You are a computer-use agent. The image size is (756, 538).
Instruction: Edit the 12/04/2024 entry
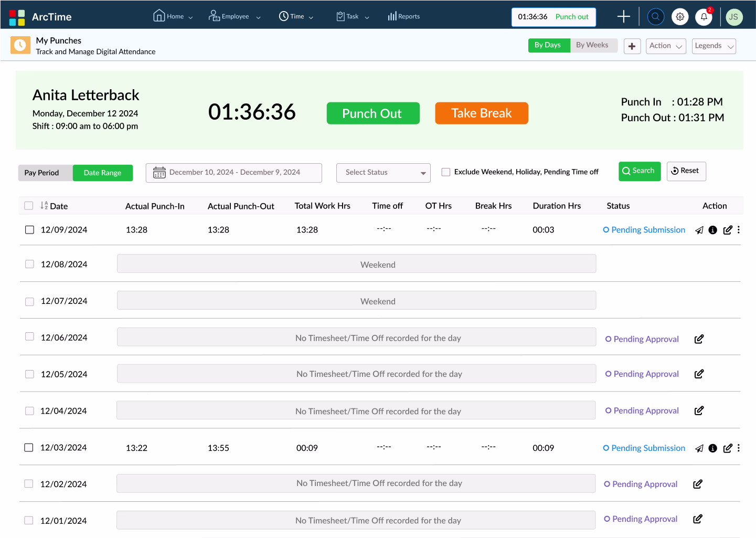coord(699,410)
